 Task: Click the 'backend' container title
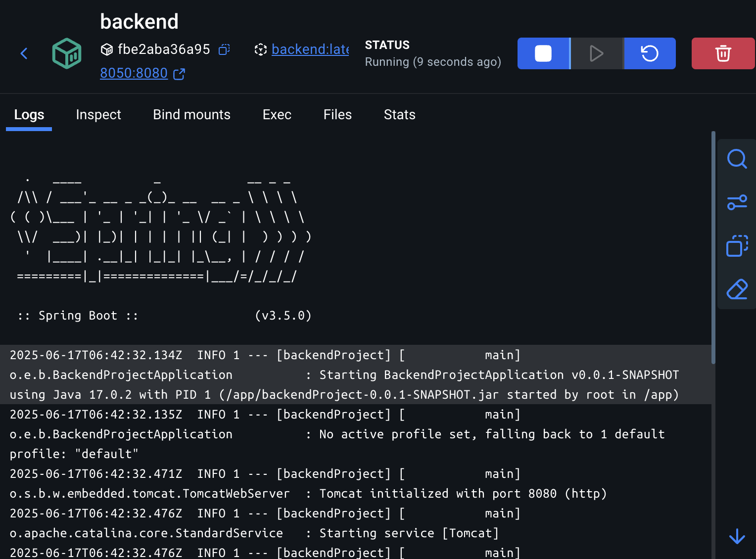pos(139,21)
